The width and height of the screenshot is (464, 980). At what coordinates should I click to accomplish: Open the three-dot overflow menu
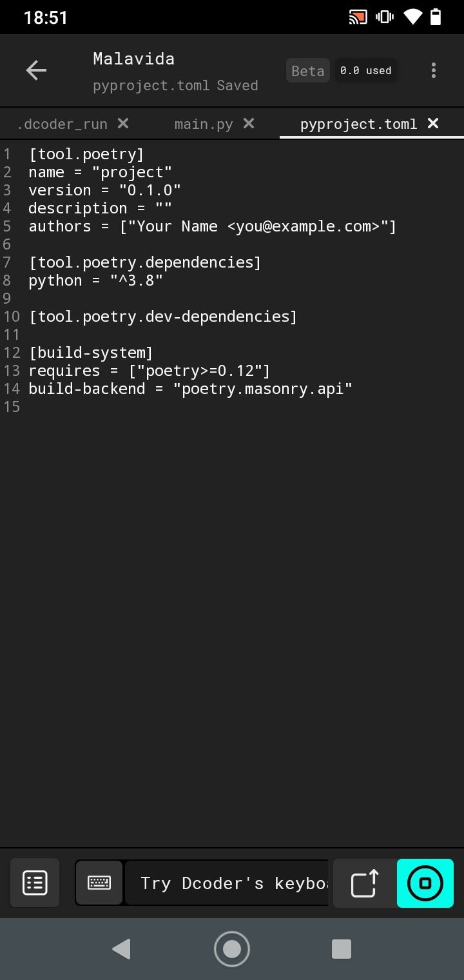coord(434,70)
